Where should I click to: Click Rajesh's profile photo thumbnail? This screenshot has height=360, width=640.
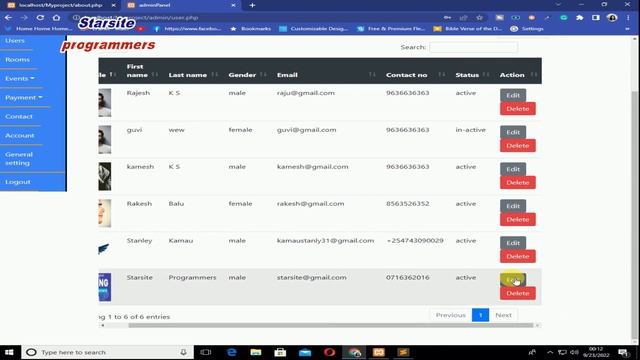coord(104,103)
